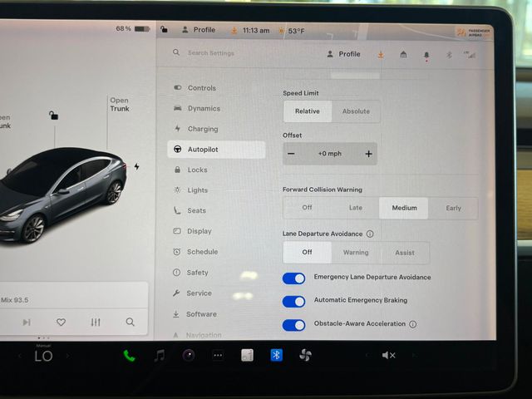Open climate fan controls icon
This screenshot has height=399, width=532.
point(305,355)
